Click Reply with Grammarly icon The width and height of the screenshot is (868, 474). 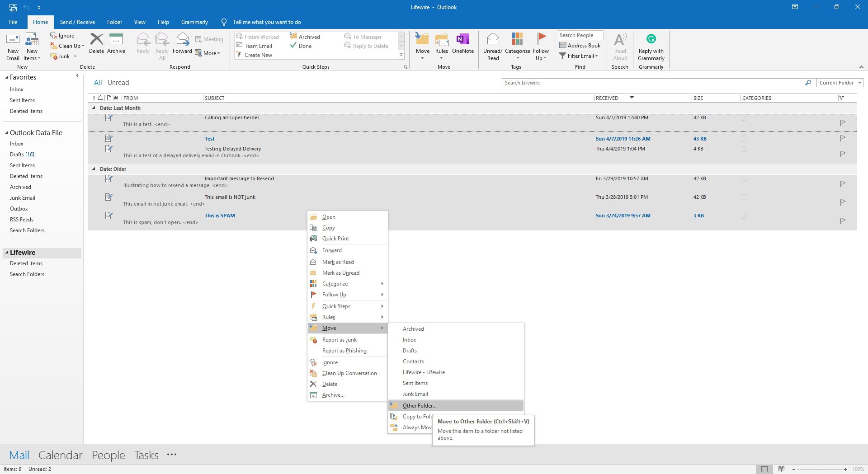[651, 39]
